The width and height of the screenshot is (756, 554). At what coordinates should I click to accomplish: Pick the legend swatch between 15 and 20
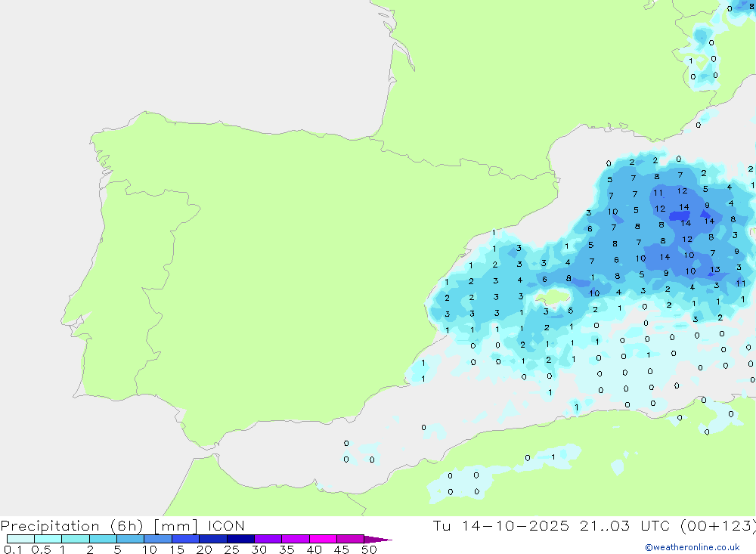pos(186,539)
